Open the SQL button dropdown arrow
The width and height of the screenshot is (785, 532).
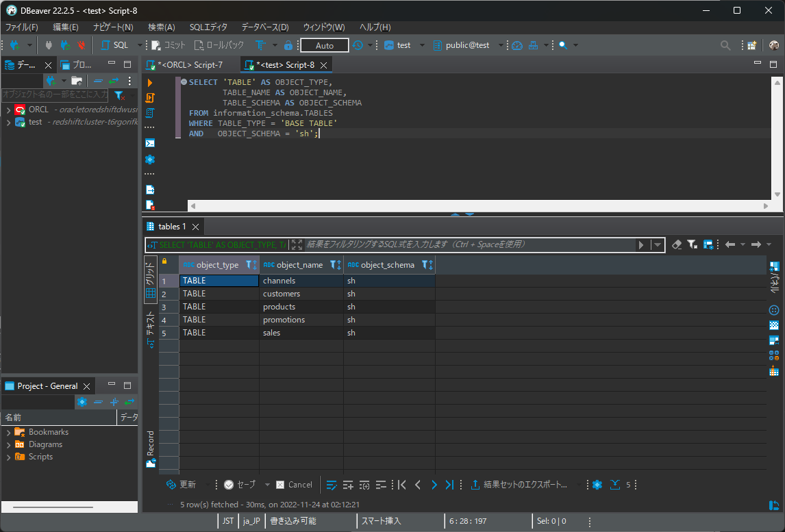[140, 45]
